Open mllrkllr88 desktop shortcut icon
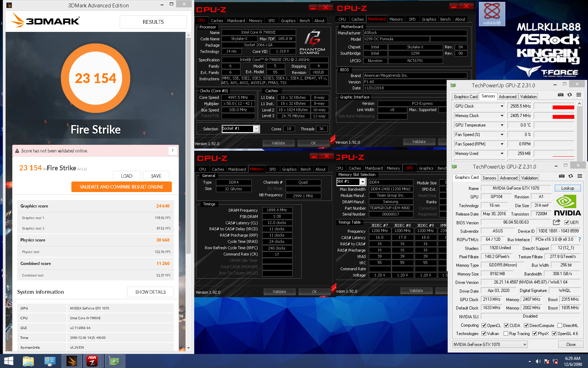Viewport: 588px width, 368px height. (492, 14)
